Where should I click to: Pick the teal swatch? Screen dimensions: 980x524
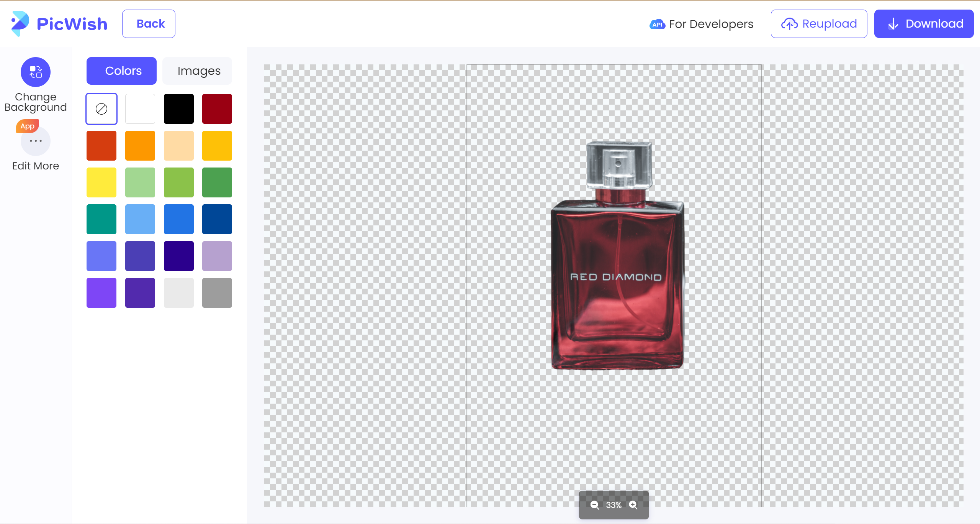click(101, 219)
